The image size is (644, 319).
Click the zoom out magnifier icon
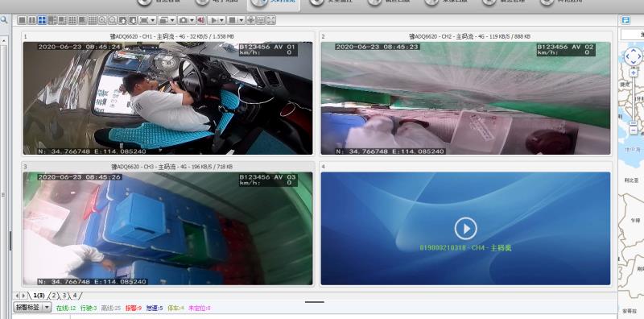click(x=113, y=20)
